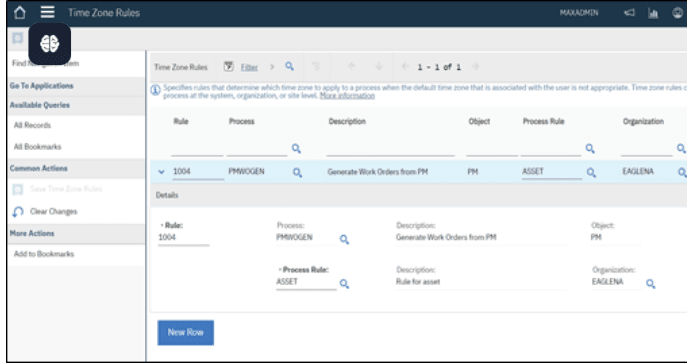Click the '1 - 1 of 1' row count
The width and height of the screenshot is (687, 363).
pyautogui.click(x=439, y=67)
